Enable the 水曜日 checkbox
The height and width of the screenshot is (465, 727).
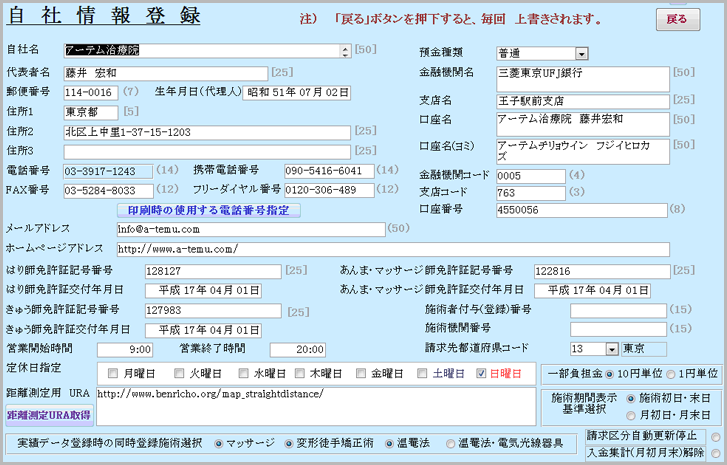point(244,373)
